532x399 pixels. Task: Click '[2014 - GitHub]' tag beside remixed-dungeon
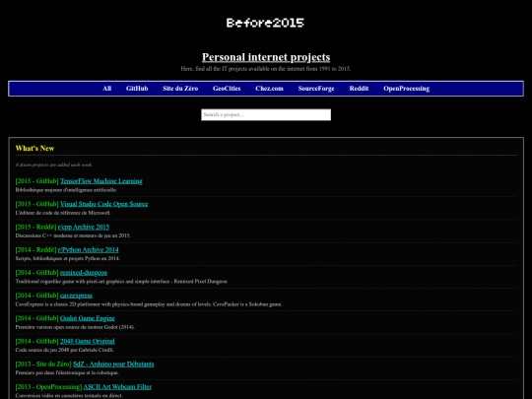point(37,273)
